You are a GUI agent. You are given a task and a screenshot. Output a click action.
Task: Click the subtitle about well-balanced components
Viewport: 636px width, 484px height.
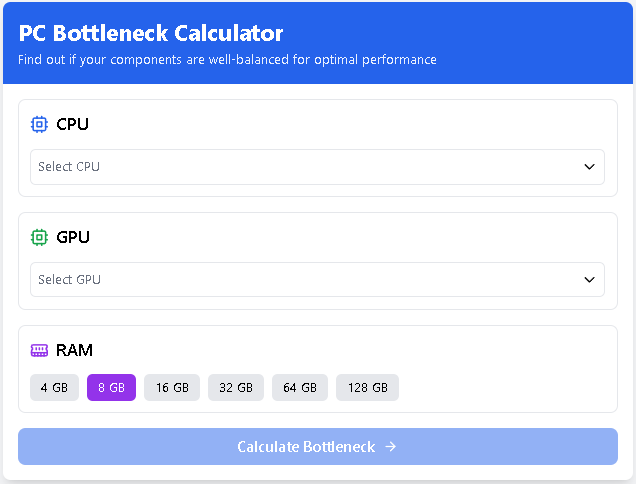click(227, 60)
